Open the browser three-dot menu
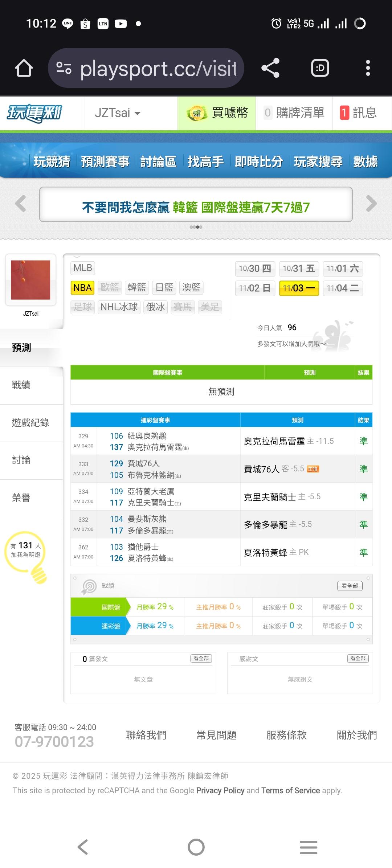 368,68
